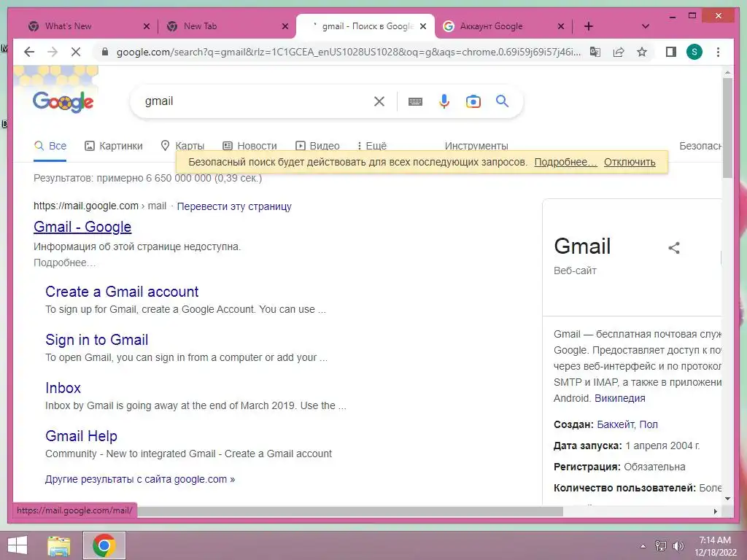
Task: Open Инструменты search tools
Action: pos(476,146)
